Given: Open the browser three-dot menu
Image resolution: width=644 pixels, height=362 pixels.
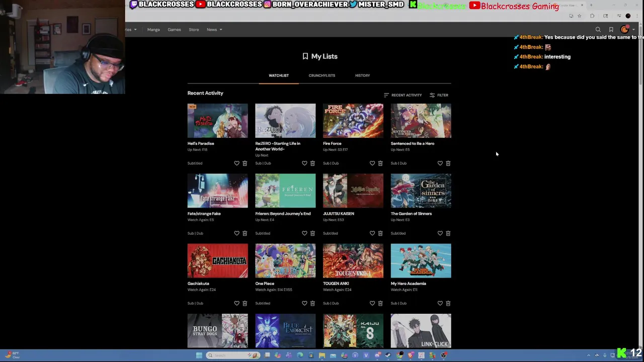Looking at the screenshot, I should click(637, 16).
